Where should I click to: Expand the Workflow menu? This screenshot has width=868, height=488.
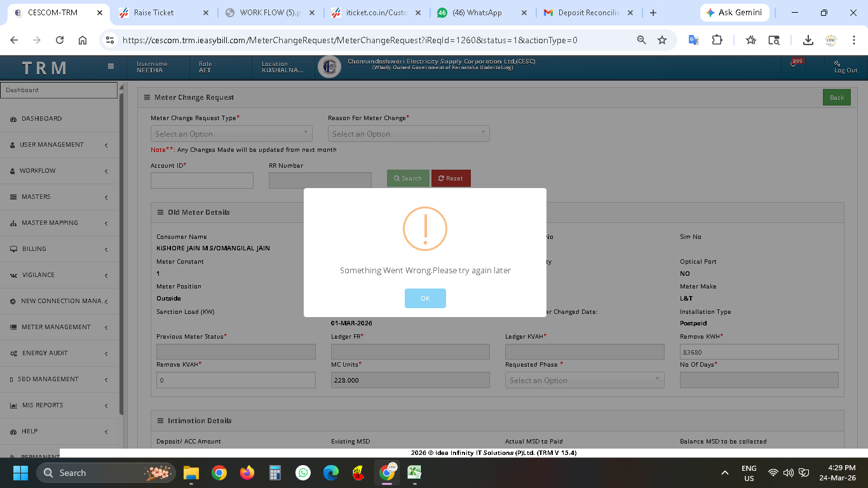click(59, 171)
